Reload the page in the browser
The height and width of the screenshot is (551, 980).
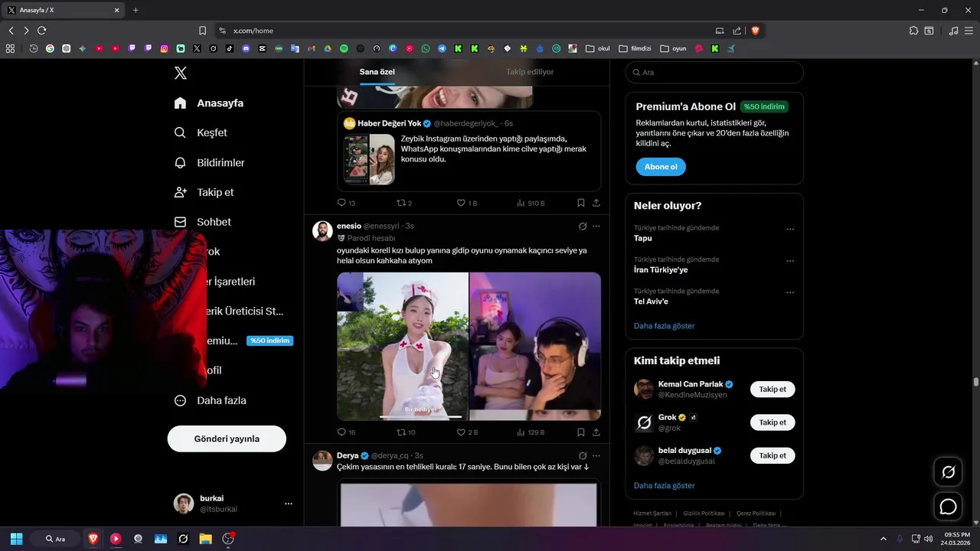click(x=41, y=31)
